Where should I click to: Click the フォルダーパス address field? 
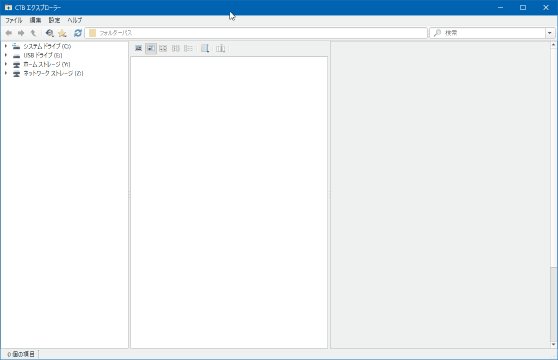click(x=256, y=33)
